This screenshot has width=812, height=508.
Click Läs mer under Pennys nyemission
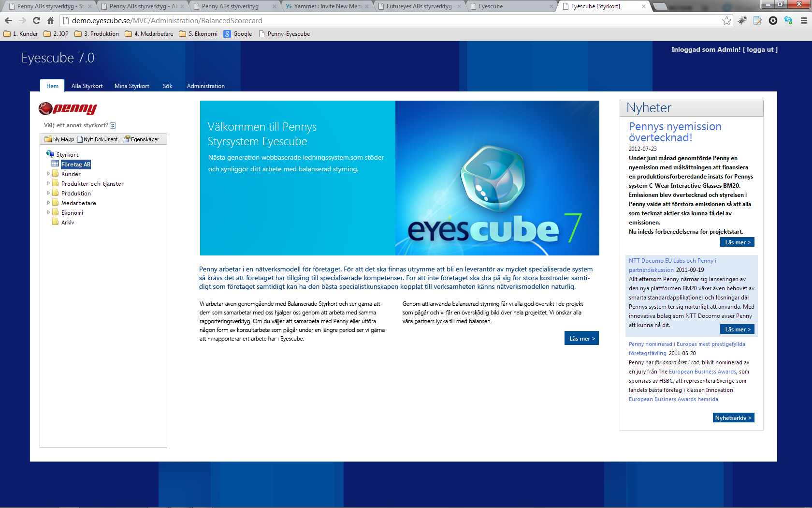click(x=737, y=242)
